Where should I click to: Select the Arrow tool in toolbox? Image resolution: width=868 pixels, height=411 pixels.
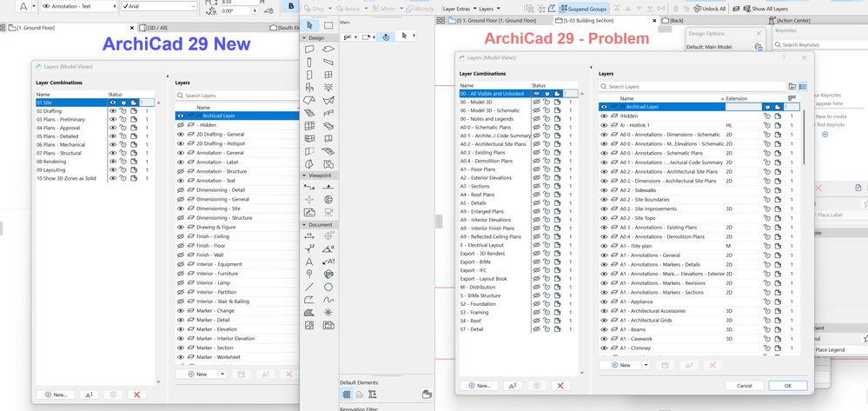point(309,25)
